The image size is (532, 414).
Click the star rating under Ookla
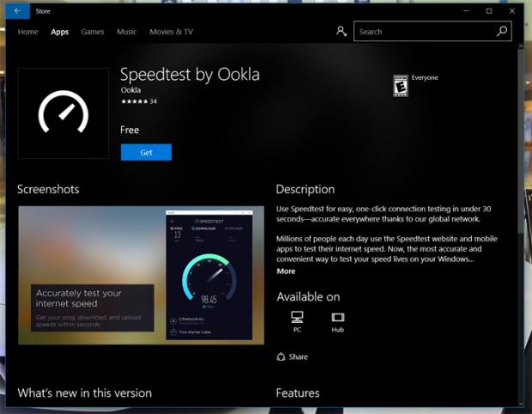(133, 101)
